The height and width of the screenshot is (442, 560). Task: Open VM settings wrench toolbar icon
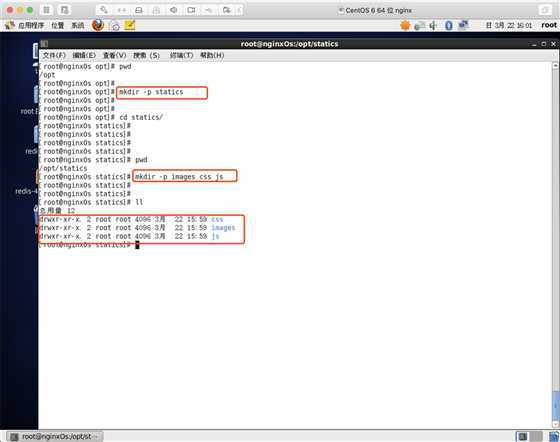click(x=104, y=10)
